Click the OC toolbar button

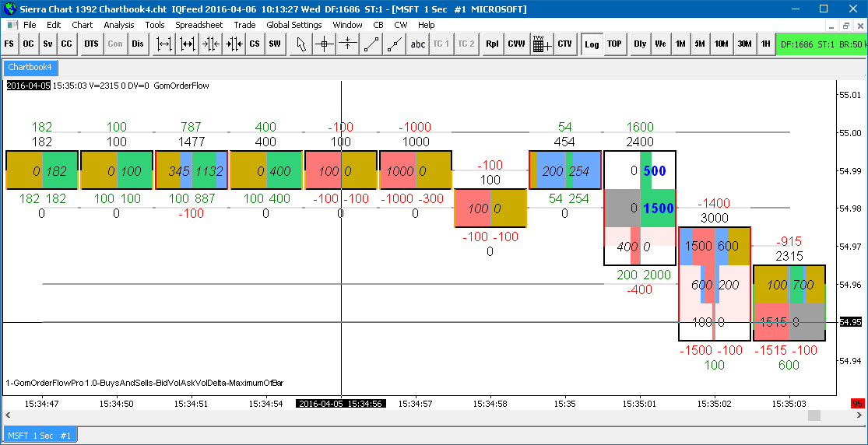[x=28, y=44]
